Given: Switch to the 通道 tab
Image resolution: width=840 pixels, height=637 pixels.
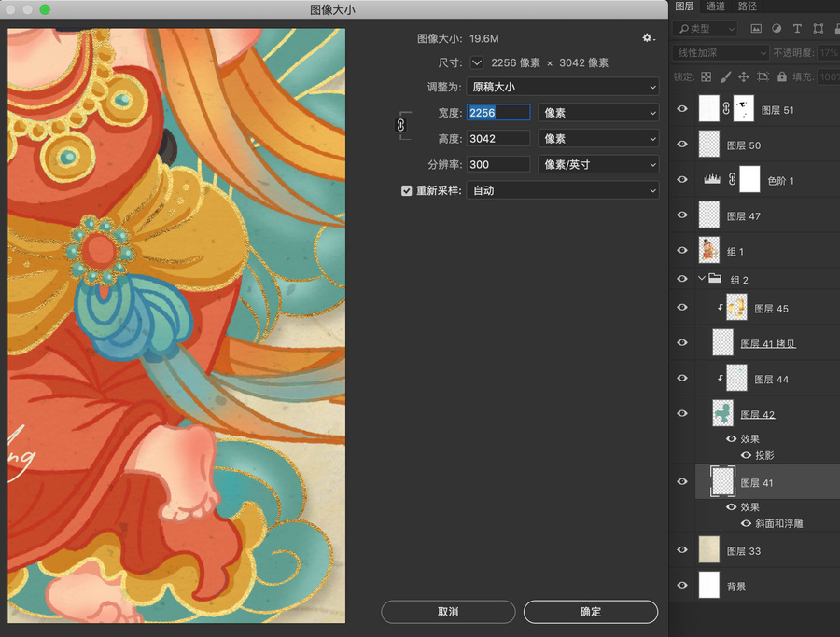Looking at the screenshot, I should pos(716,7).
